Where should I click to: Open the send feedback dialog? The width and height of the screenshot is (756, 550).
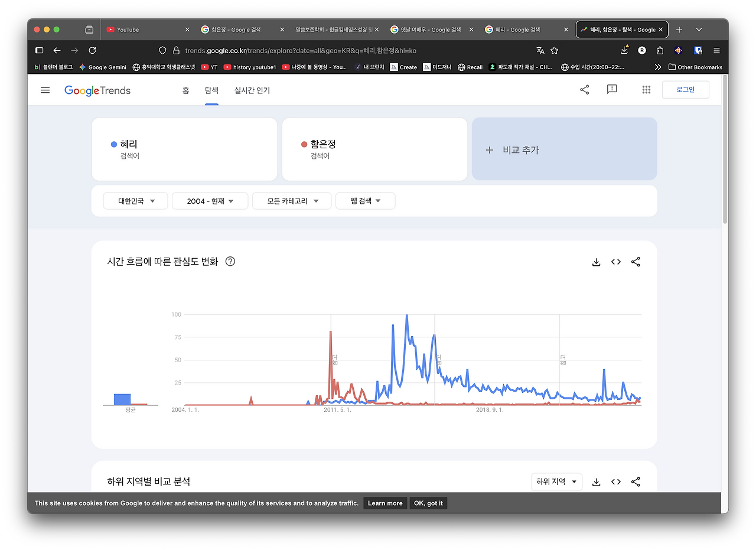611,89
